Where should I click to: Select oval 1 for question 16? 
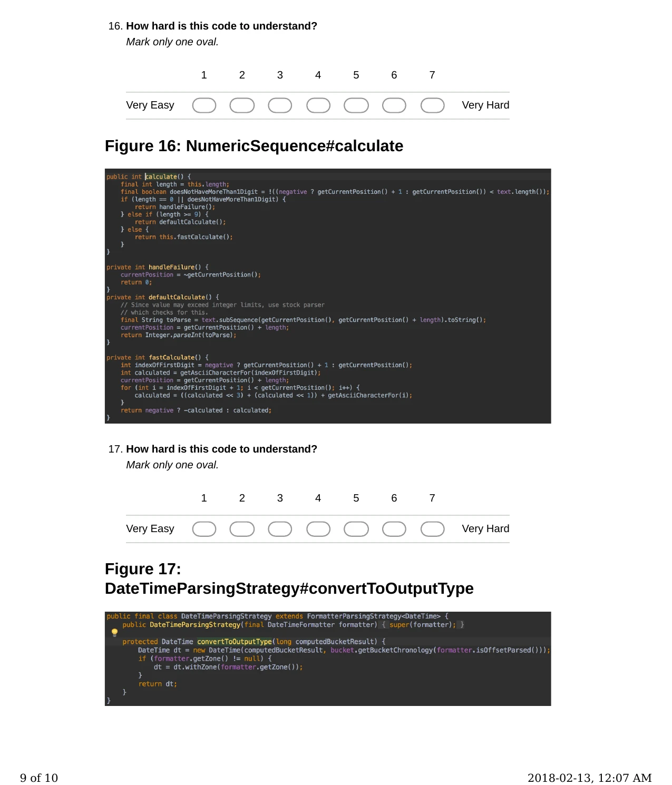[204, 105]
